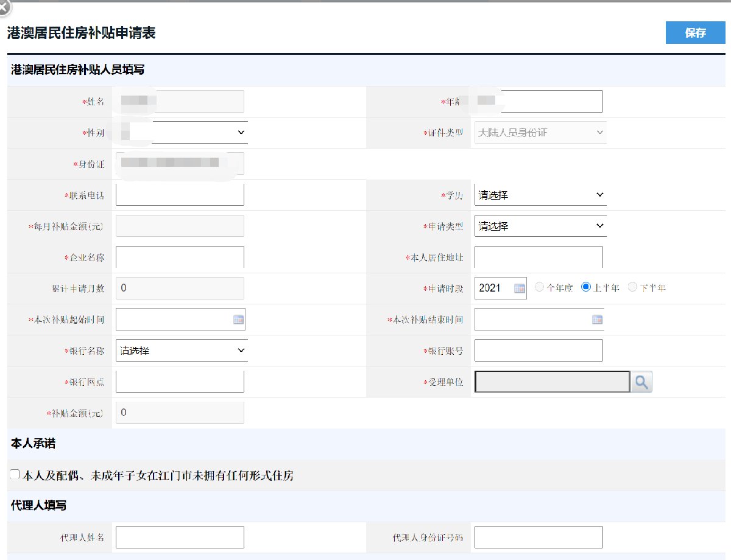
Task: Click the 银行网点 text field
Action: (x=180, y=382)
